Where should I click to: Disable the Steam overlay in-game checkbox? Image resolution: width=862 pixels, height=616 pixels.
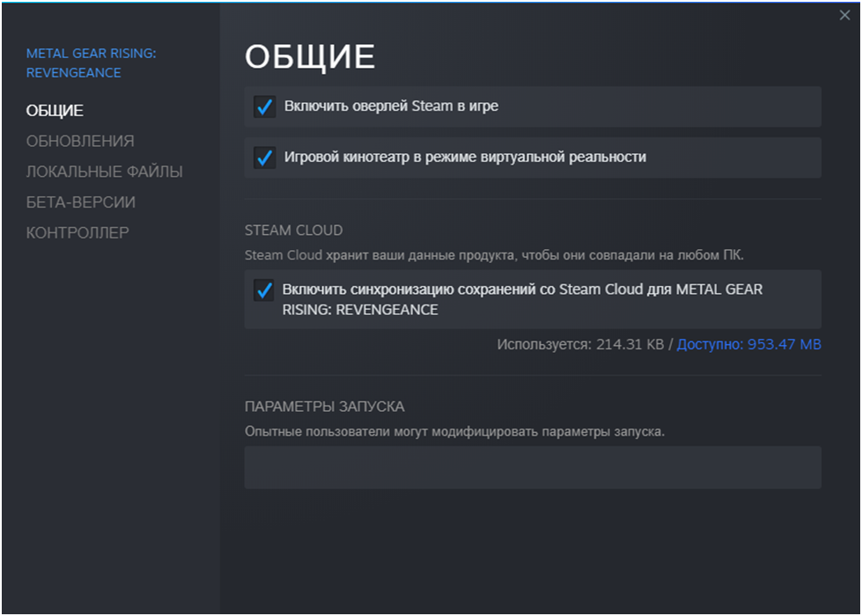(264, 106)
